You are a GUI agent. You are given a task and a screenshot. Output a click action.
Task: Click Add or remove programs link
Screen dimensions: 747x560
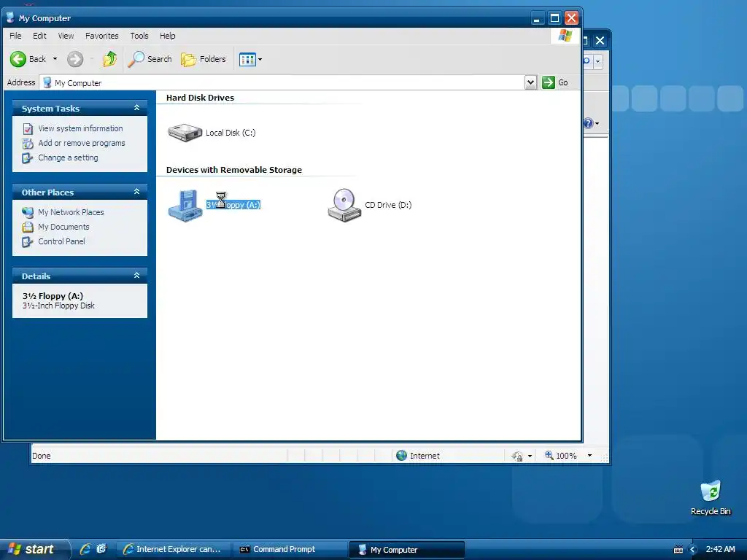pyautogui.click(x=82, y=144)
